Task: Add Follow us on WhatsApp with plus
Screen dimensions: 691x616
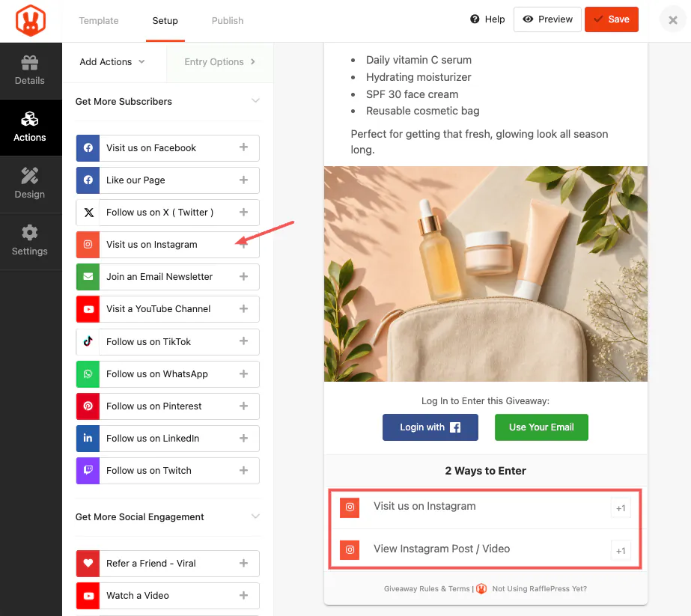Action: (244, 373)
